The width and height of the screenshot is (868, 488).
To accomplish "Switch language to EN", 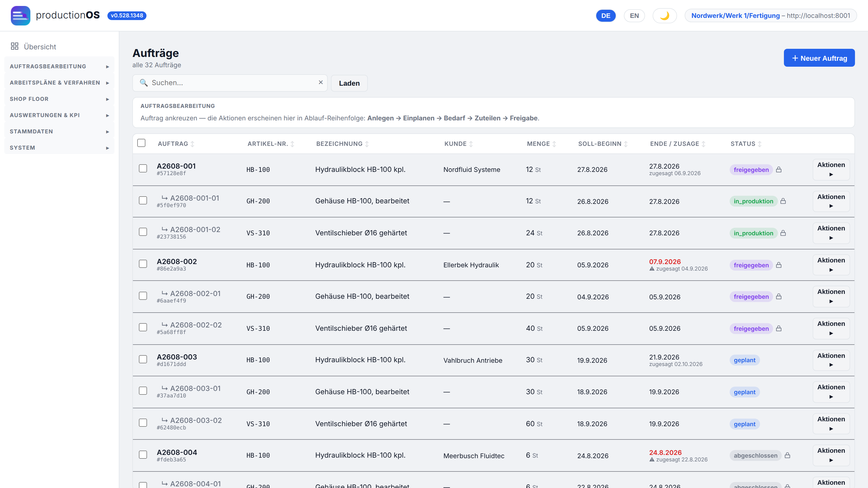I will tap(634, 15).
